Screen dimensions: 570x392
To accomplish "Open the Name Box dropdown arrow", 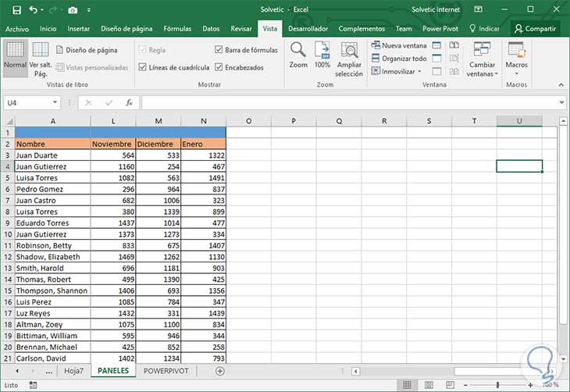I will click(x=55, y=102).
